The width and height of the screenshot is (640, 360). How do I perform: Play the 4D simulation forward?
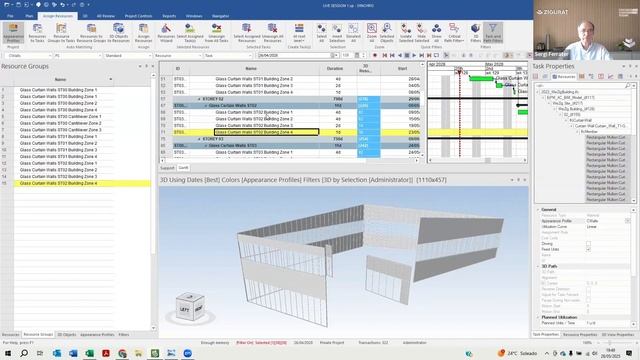coord(414,55)
